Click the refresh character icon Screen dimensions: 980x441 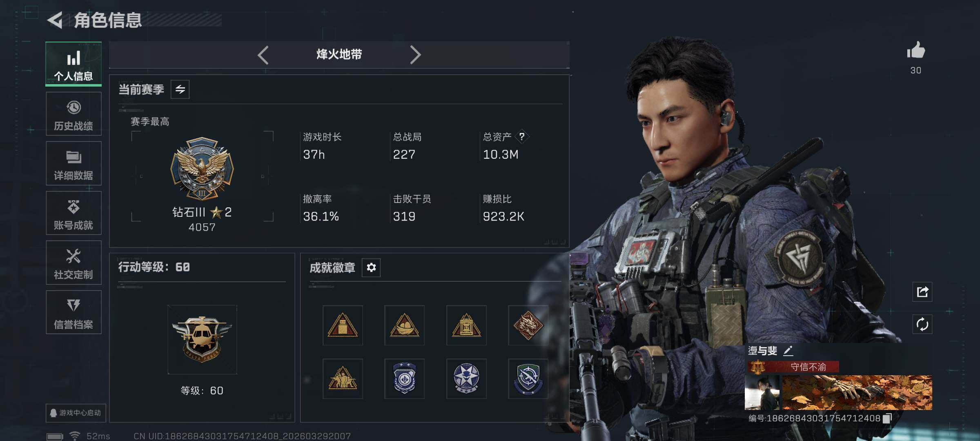922,325
